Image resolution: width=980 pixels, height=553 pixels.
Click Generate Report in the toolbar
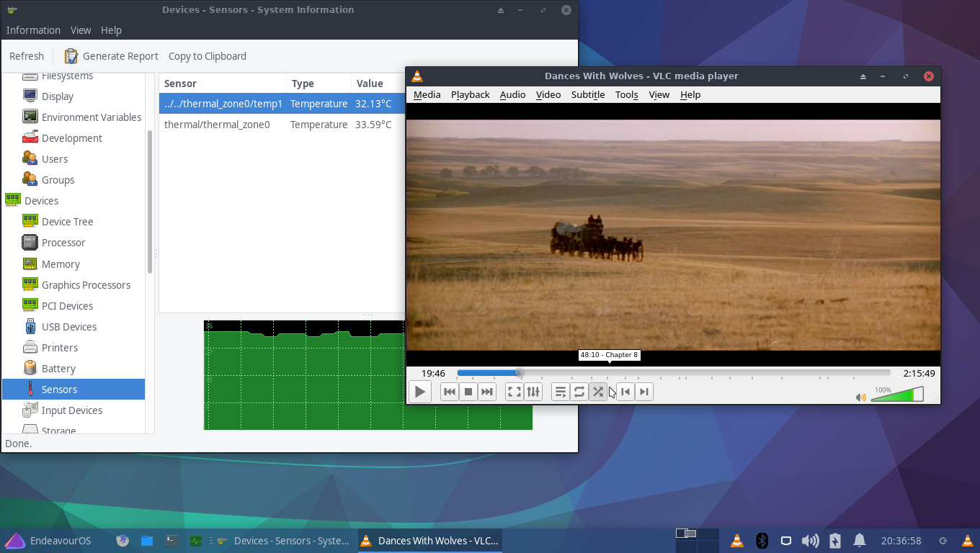(x=112, y=55)
